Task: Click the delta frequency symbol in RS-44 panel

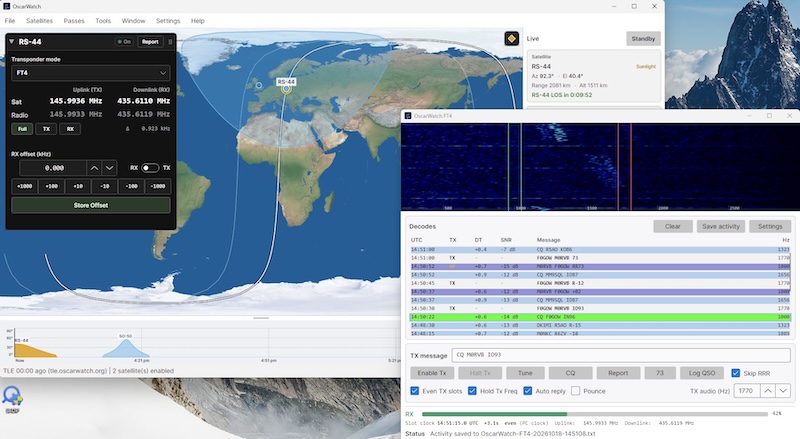Action: pos(128,129)
